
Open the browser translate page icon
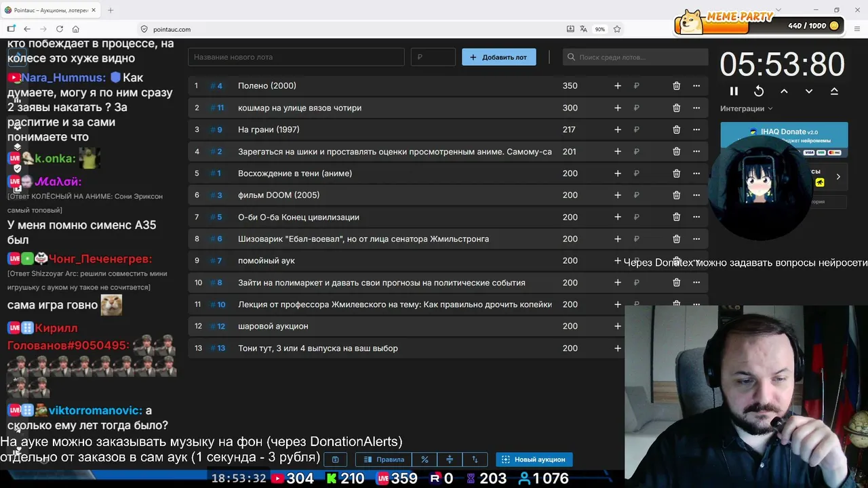click(584, 29)
